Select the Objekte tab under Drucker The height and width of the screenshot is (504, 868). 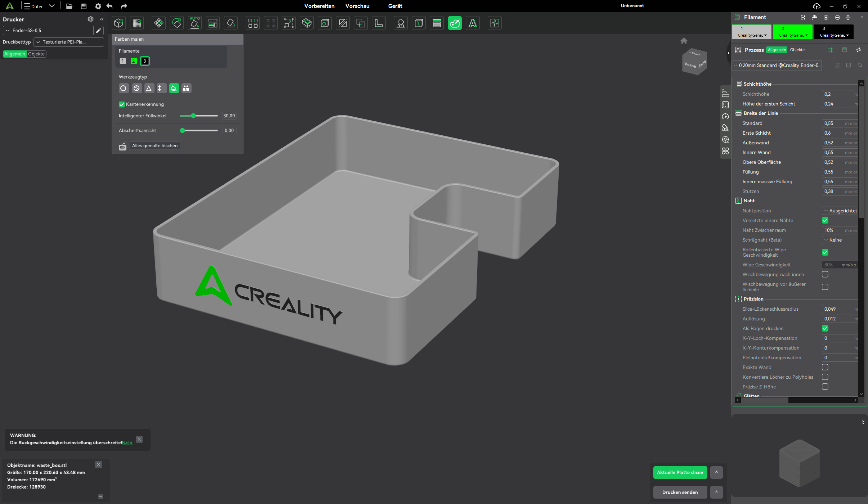click(36, 54)
